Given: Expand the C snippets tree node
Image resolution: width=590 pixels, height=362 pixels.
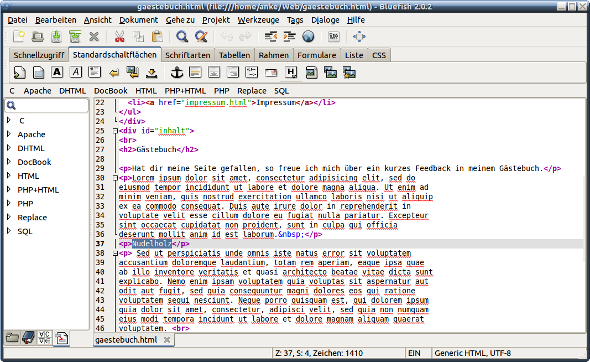Looking at the screenshot, I should point(9,120).
